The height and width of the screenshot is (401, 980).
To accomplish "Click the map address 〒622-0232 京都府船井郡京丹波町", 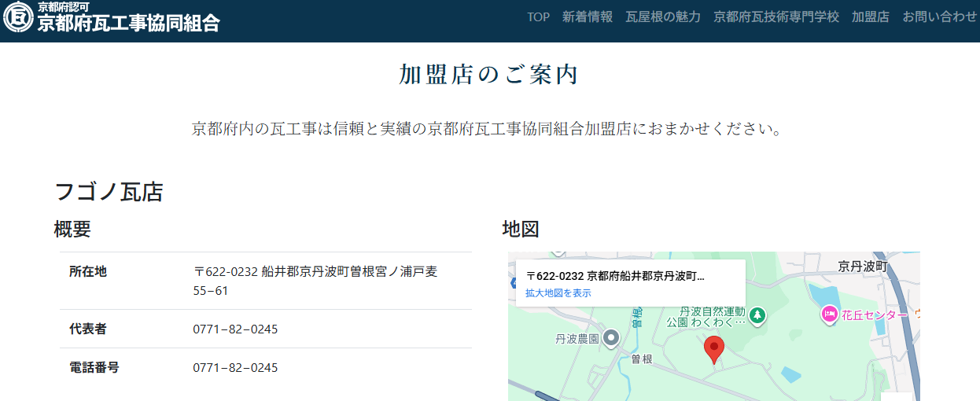I will point(615,277).
